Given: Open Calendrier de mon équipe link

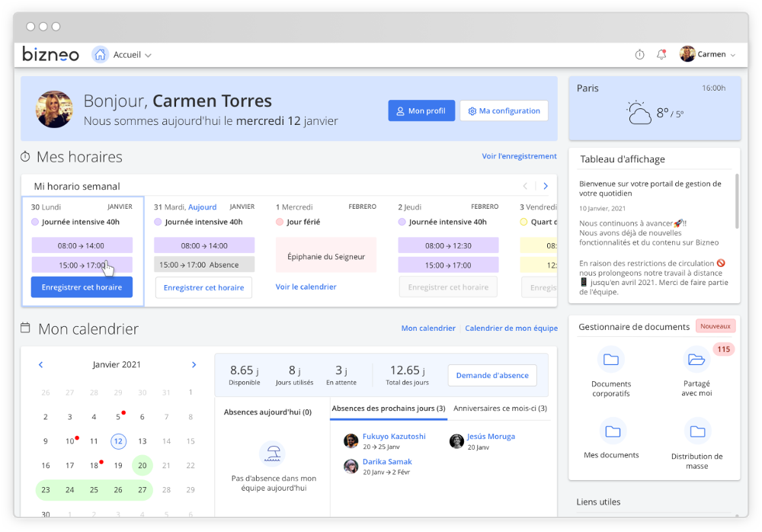Looking at the screenshot, I should click(x=511, y=328).
